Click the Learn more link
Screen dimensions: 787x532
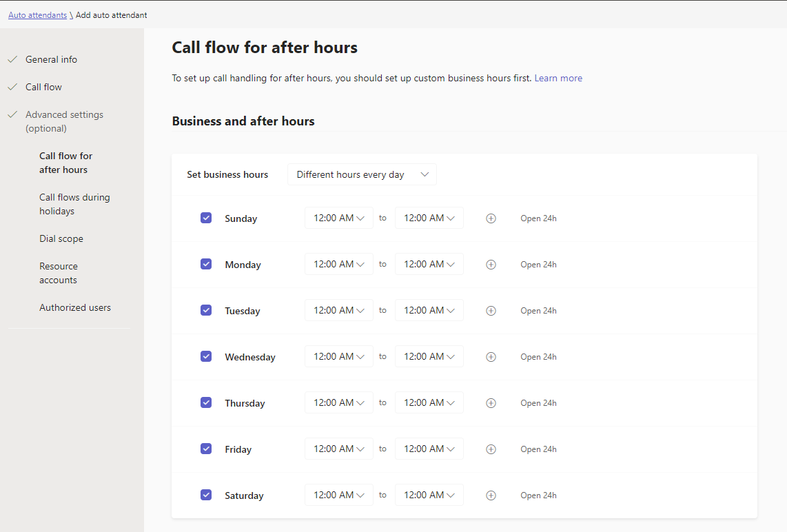[x=558, y=79]
